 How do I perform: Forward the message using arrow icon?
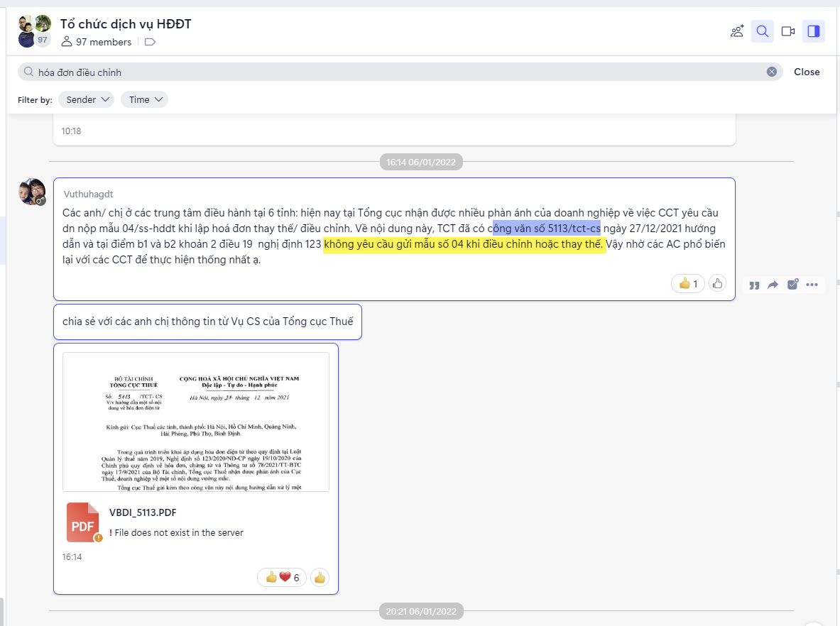click(773, 285)
